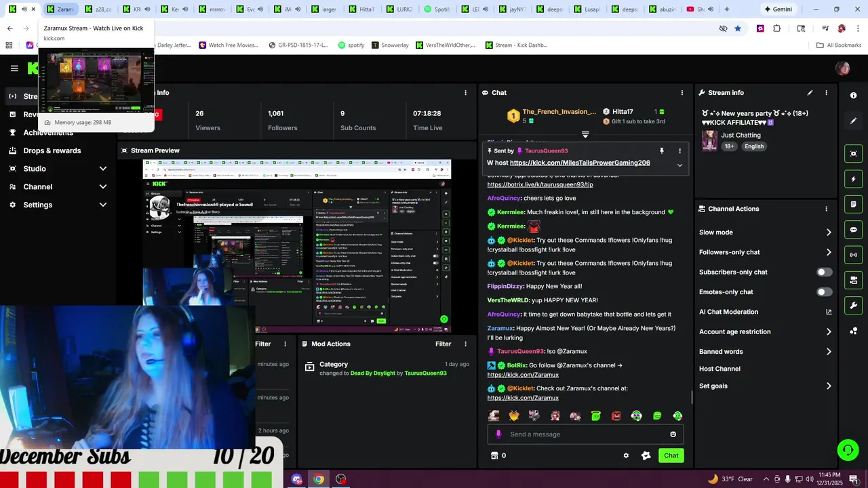Edit stream info with pencil icon
The image size is (868, 488).
(810, 93)
